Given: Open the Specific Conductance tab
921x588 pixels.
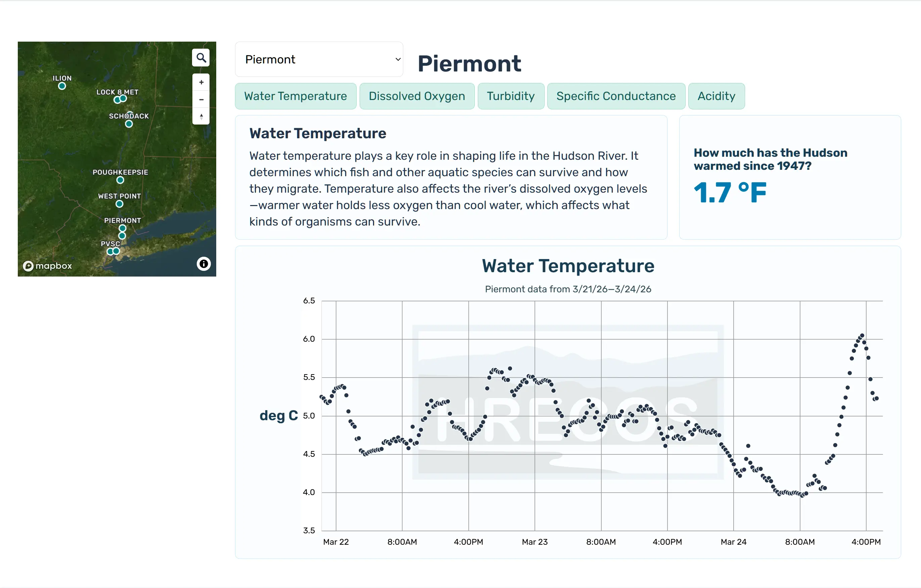Looking at the screenshot, I should coord(616,96).
